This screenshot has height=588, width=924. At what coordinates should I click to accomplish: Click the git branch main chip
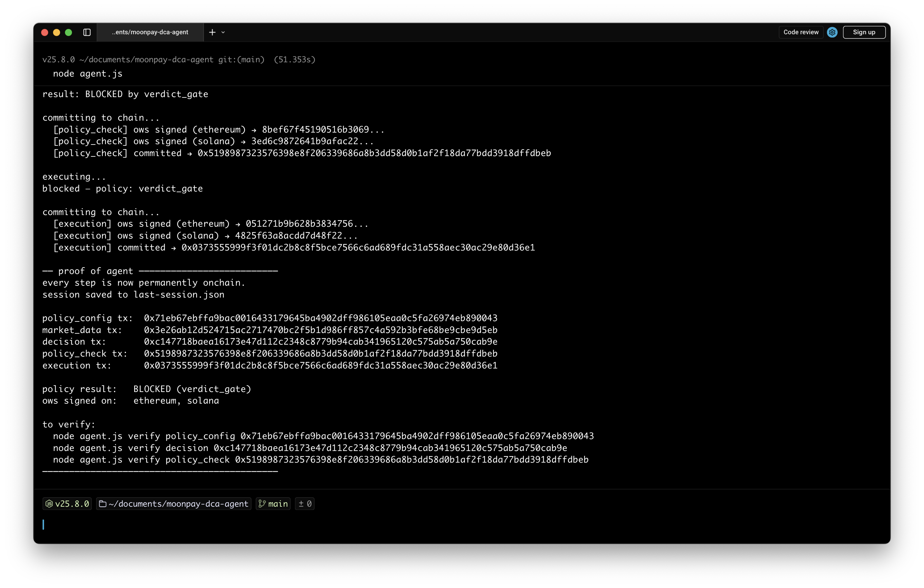click(273, 503)
